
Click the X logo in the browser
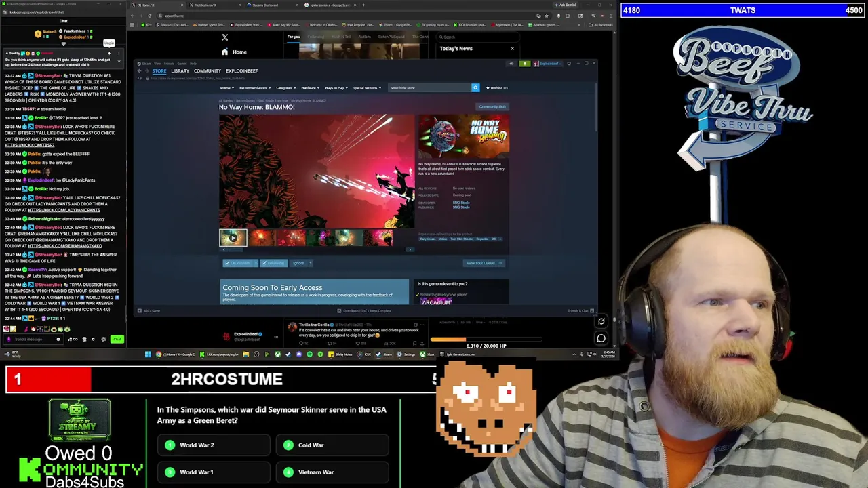[224, 37]
